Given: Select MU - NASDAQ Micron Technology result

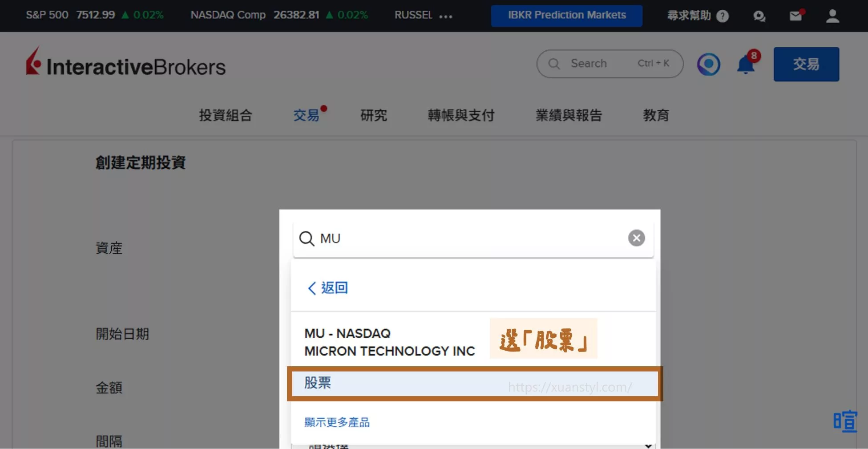Looking at the screenshot, I should point(390,342).
